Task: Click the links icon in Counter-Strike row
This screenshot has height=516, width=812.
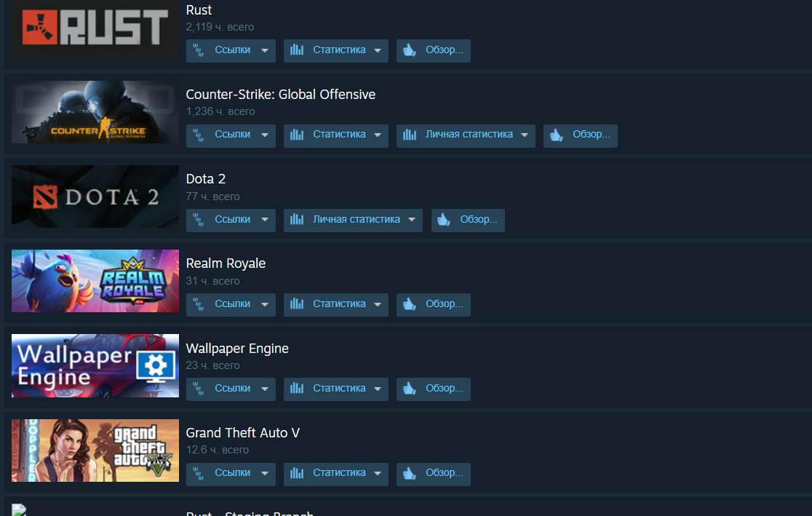Action: click(x=199, y=135)
